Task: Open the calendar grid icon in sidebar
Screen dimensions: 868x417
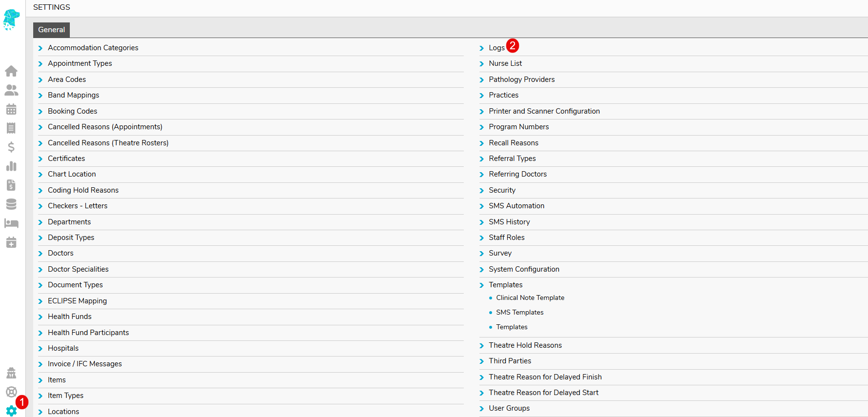Action: (11, 109)
